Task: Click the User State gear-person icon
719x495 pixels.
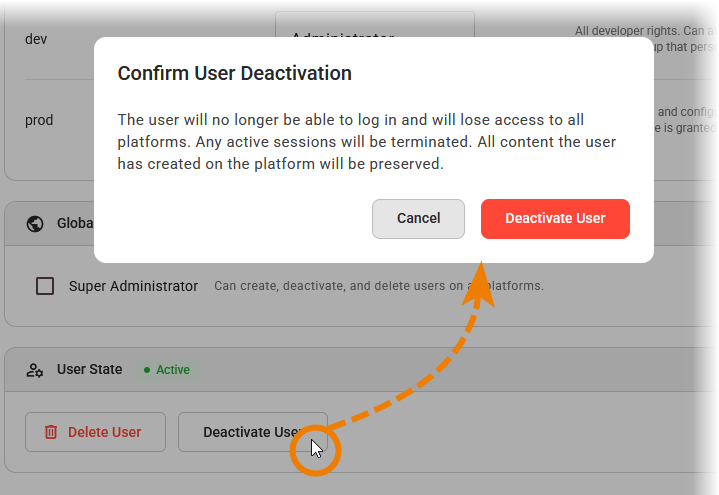Action: click(x=35, y=370)
